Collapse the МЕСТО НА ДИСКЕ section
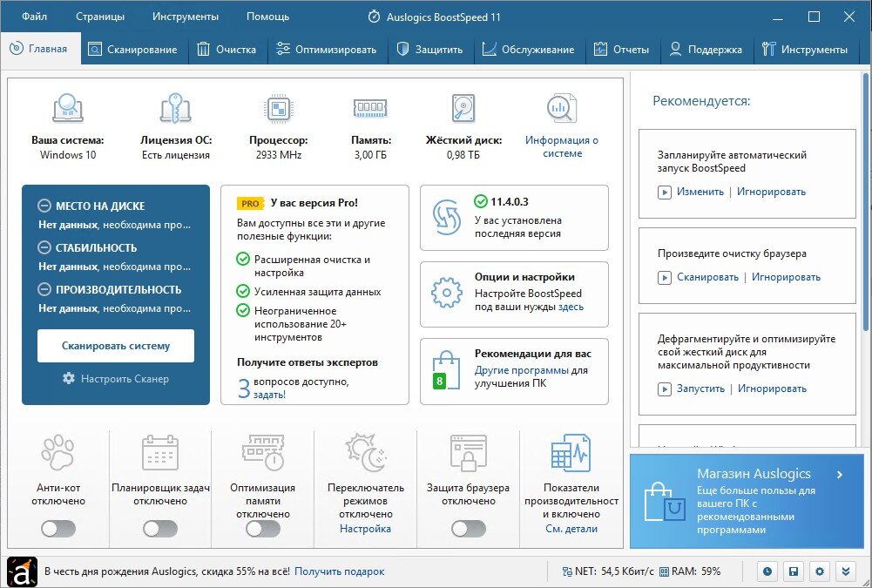 44,206
